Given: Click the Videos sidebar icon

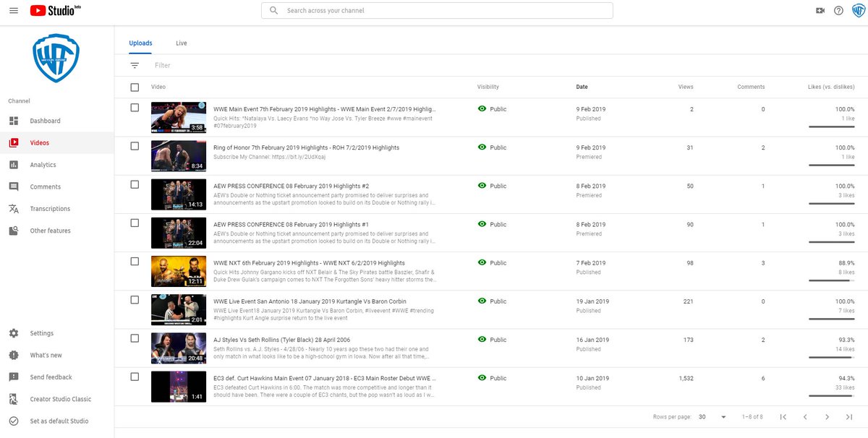Looking at the screenshot, I should coord(14,142).
